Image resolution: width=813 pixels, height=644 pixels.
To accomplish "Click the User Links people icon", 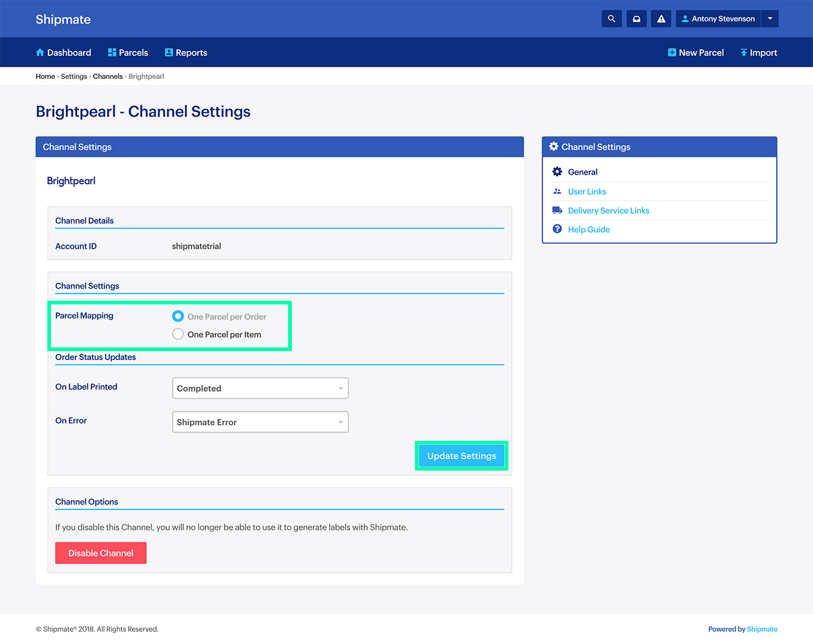I will click(x=557, y=191).
